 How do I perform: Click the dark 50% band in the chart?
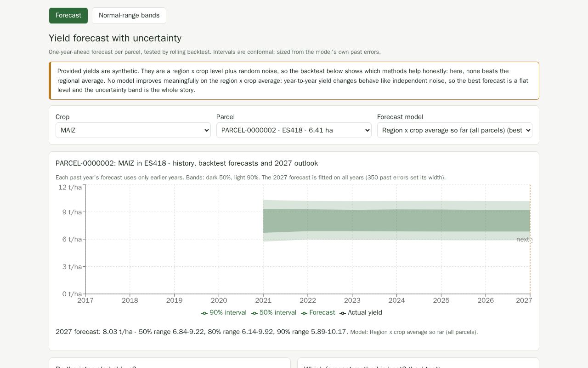tap(397, 221)
